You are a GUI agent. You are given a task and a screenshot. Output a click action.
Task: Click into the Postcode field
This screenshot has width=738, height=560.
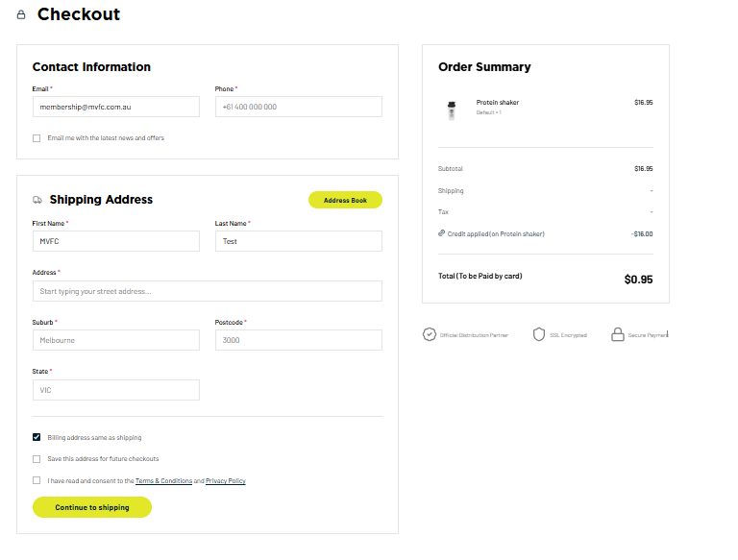(299, 340)
